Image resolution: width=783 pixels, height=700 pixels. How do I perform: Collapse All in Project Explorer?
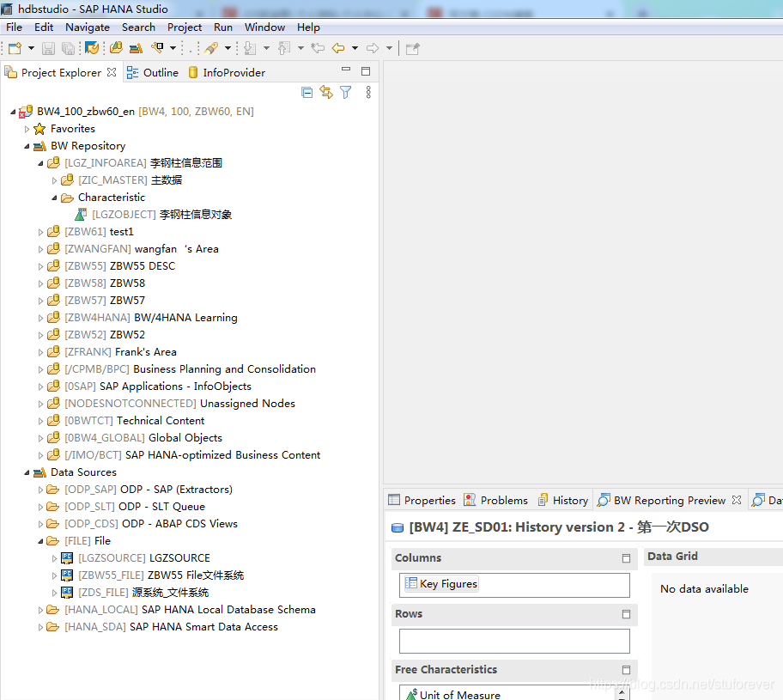click(x=307, y=93)
